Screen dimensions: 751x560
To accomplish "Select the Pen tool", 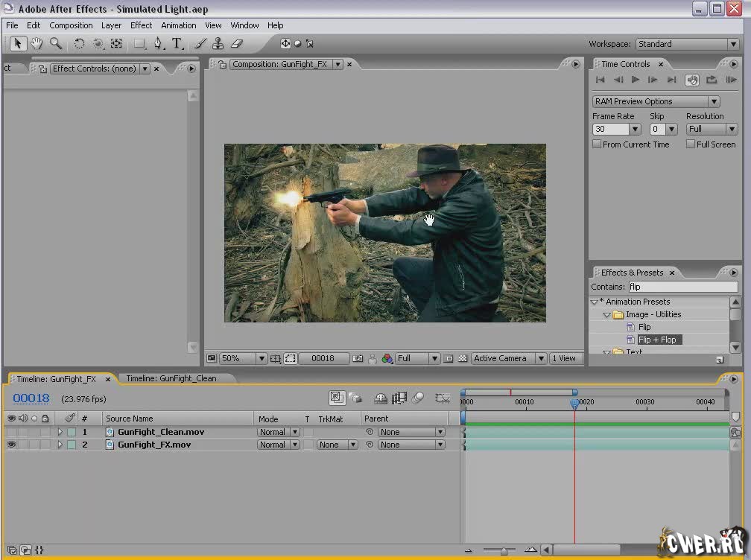I will (158, 44).
